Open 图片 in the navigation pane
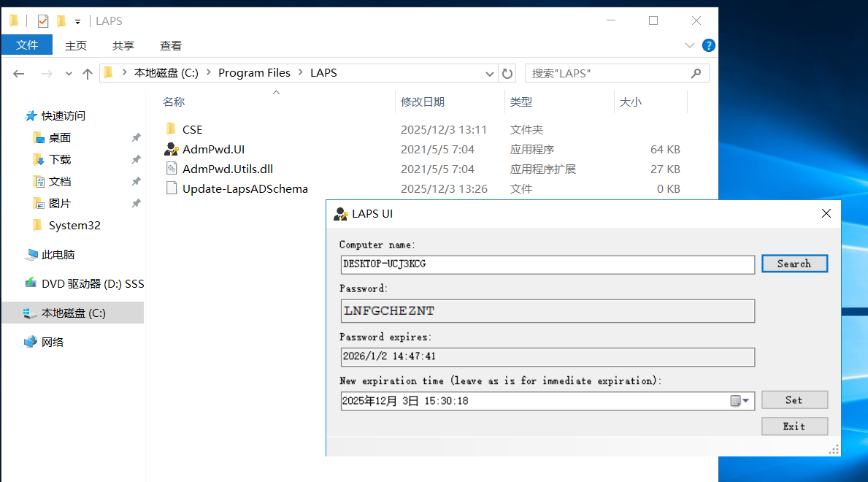868x482 pixels. 60,203
